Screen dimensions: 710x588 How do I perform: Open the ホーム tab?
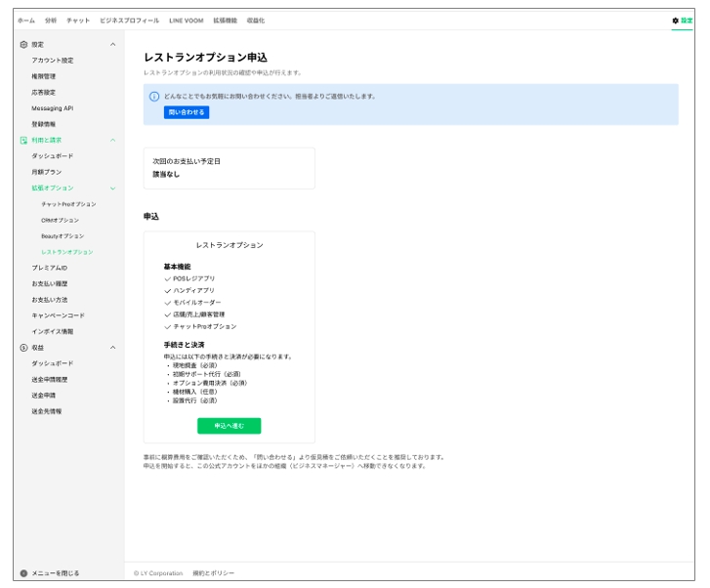pos(26,21)
